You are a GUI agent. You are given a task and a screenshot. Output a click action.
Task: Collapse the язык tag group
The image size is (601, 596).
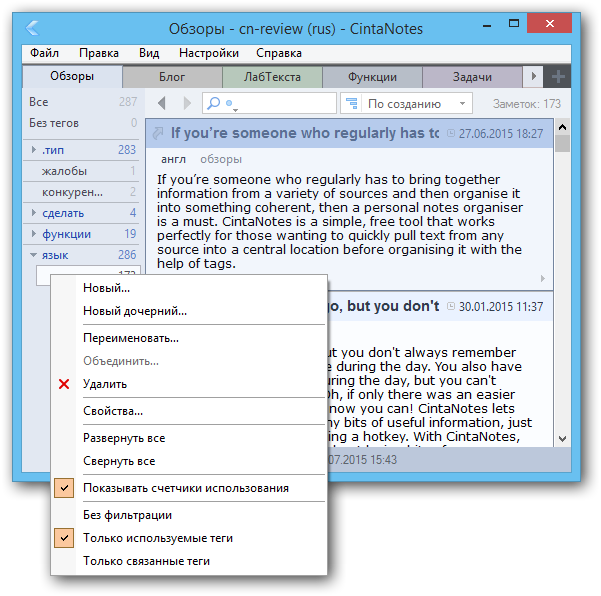point(34,255)
